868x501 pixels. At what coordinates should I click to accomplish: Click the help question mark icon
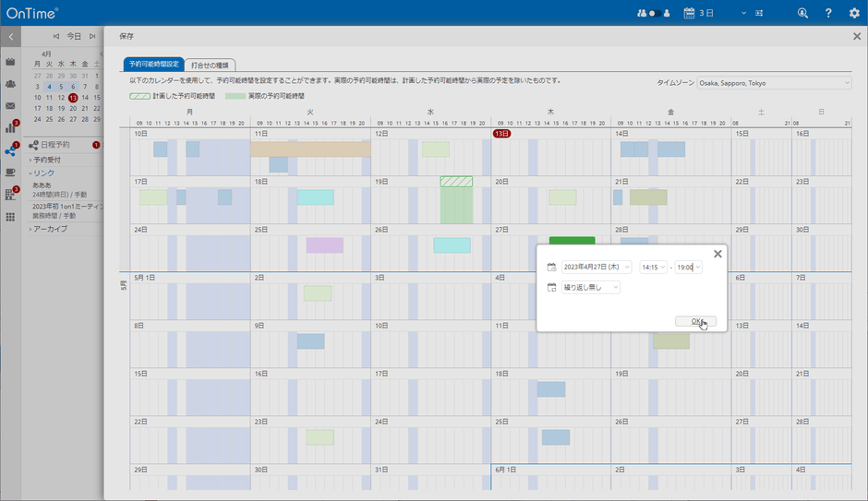tap(828, 13)
